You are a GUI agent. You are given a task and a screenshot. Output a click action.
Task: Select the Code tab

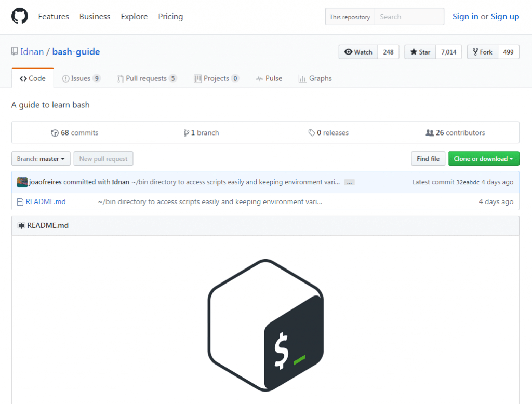tap(33, 78)
